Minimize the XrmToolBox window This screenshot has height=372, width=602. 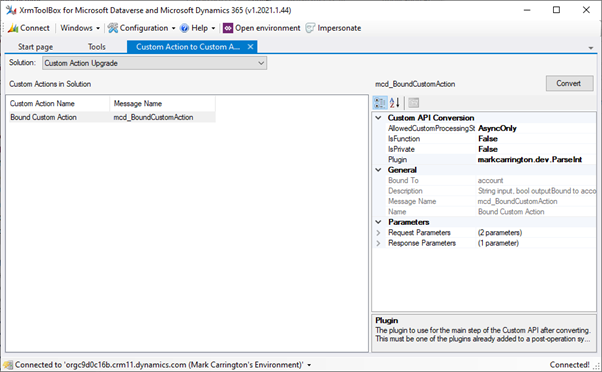click(527, 10)
